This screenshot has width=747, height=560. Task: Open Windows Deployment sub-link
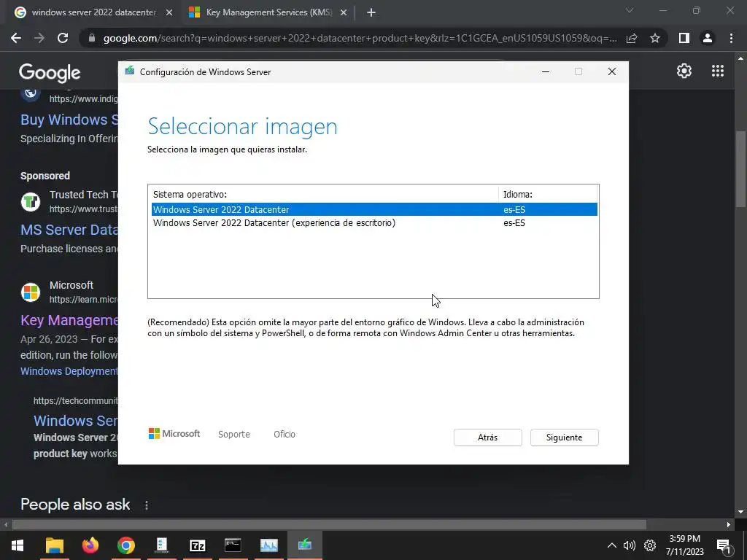click(69, 371)
